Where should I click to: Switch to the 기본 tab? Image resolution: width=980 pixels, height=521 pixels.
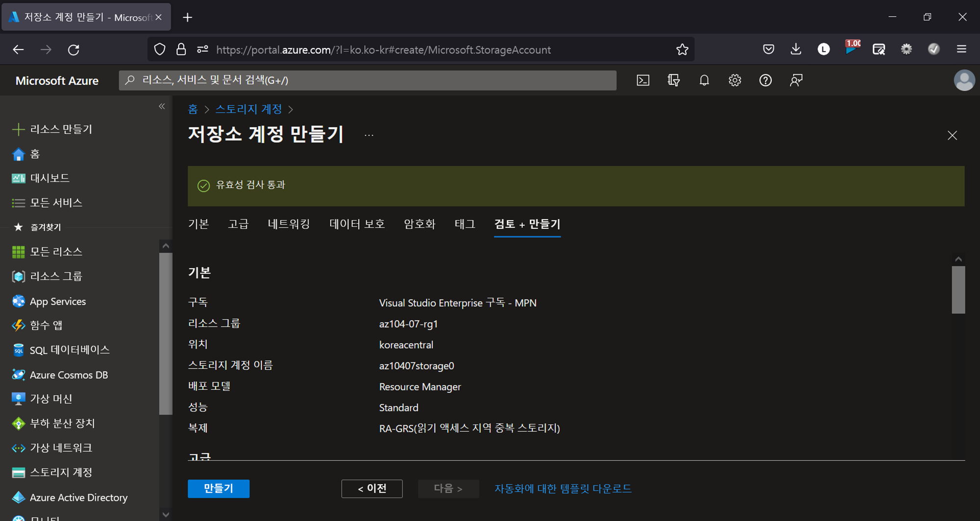(198, 224)
